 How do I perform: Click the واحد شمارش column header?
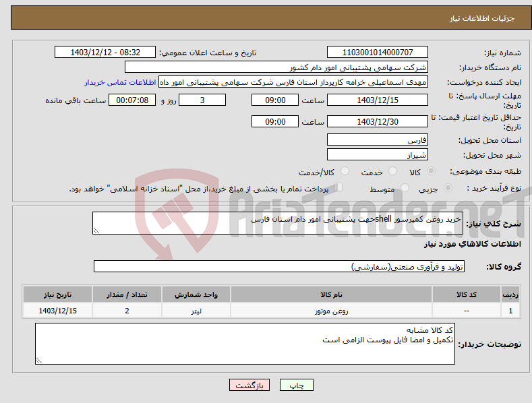tap(196, 294)
